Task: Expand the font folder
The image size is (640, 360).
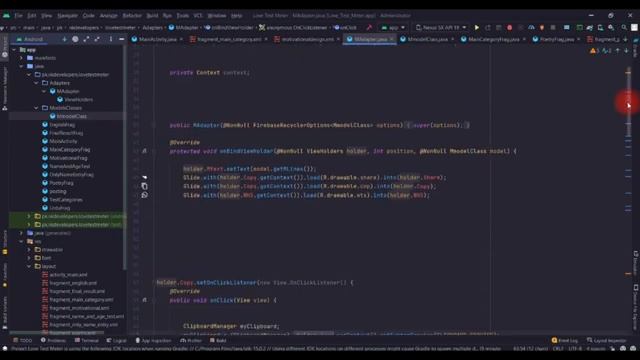Action: [x=29, y=258]
